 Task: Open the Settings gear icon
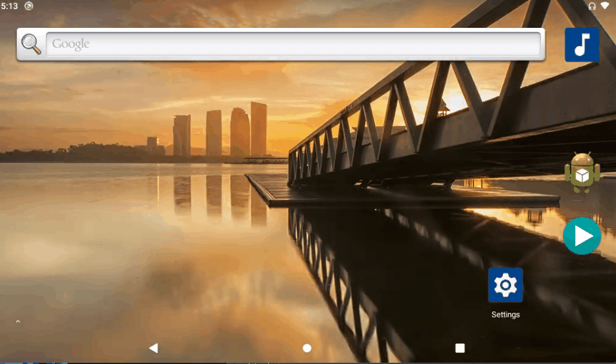click(x=505, y=285)
